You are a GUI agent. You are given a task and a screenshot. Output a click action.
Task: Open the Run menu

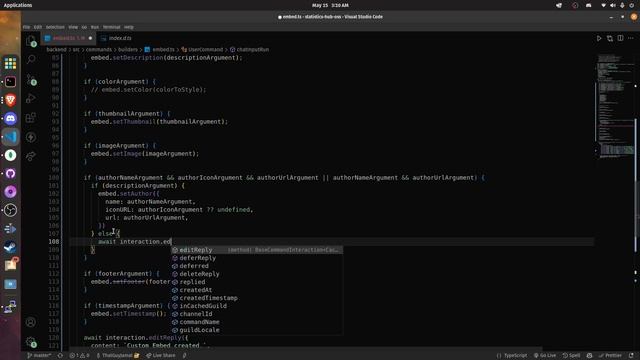95,27
